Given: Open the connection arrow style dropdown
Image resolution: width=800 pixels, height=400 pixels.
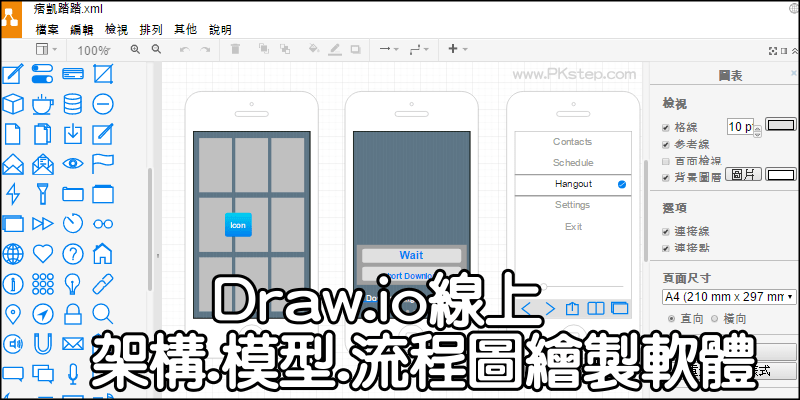Looking at the screenshot, I should [x=389, y=49].
